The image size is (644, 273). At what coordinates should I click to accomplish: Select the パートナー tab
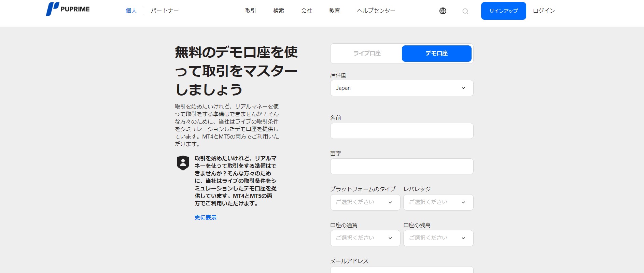coord(165,11)
